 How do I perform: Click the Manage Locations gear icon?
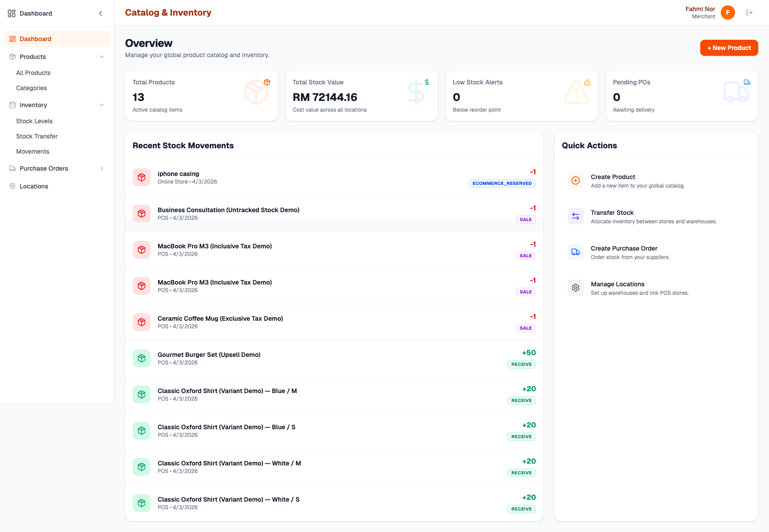(576, 288)
